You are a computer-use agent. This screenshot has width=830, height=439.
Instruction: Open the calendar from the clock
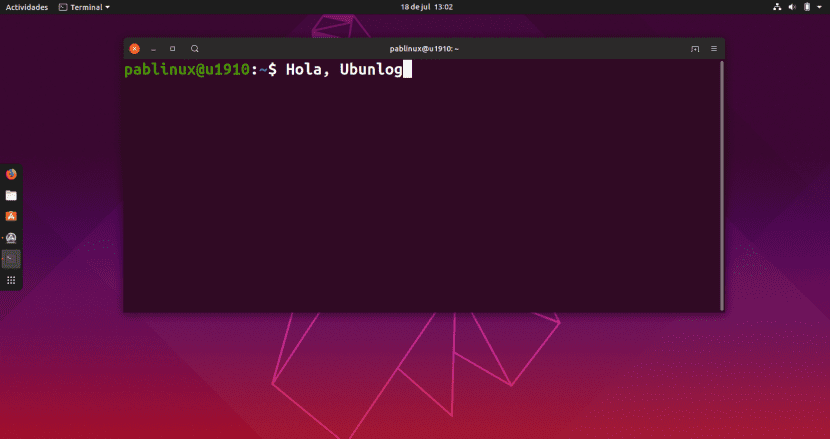(427, 7)
